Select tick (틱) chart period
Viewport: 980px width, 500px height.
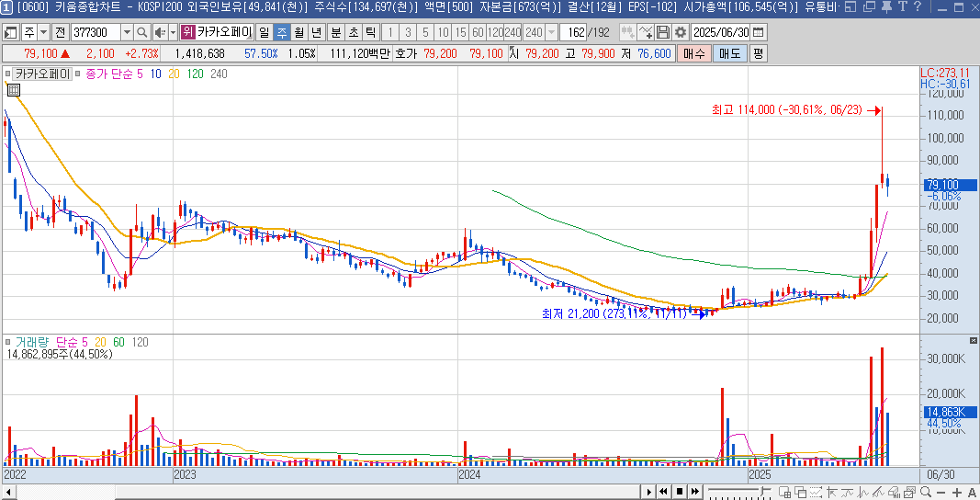pyautogui.click(x=371, y=32)
